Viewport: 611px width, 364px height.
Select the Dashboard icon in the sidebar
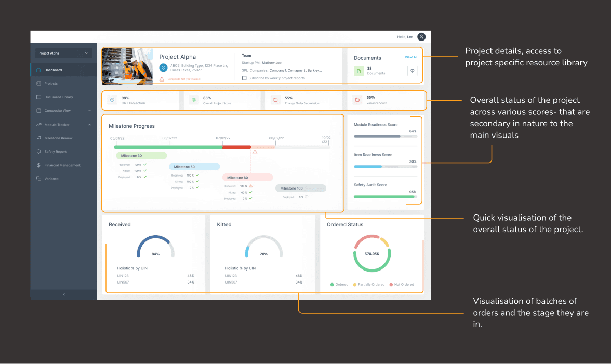(38, 70)
